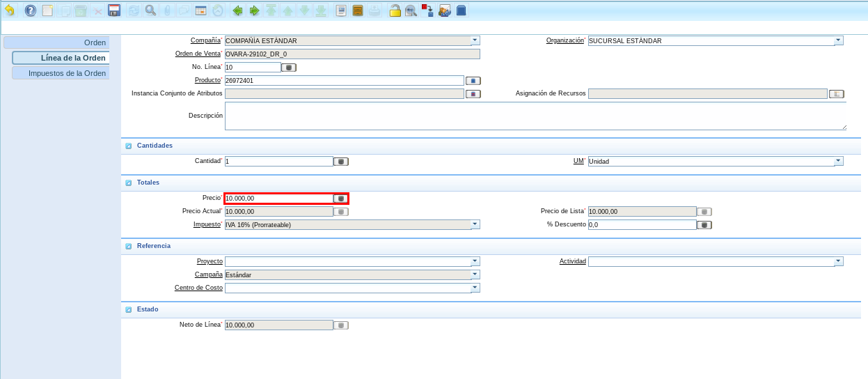Jump to the last record icon
This screenshot has height=379, width=868.
[321, 10]
